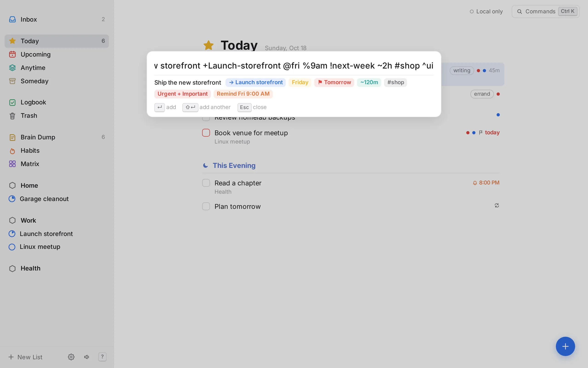Open the Inbox list
588x368 pixels.
click(57, 19)
